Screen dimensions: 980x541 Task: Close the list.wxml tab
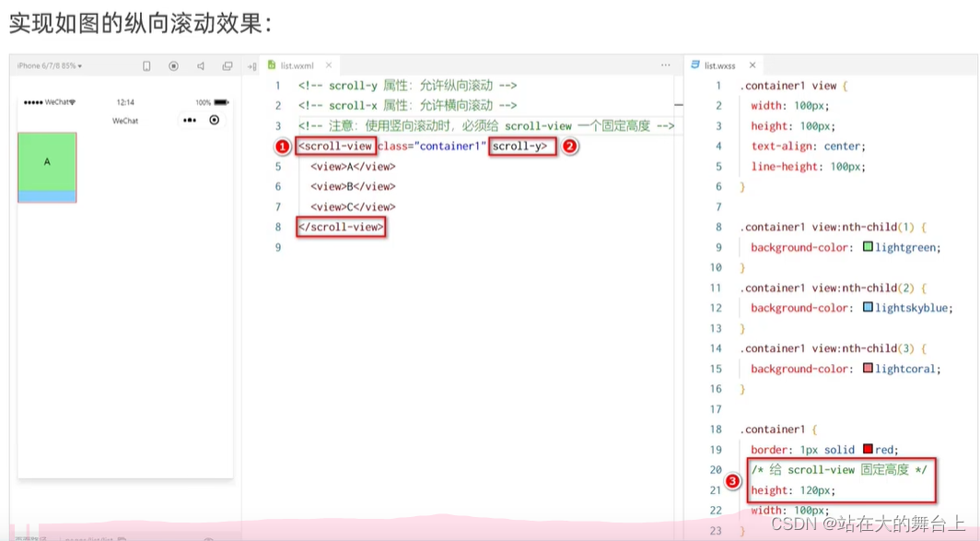(329, 65)
